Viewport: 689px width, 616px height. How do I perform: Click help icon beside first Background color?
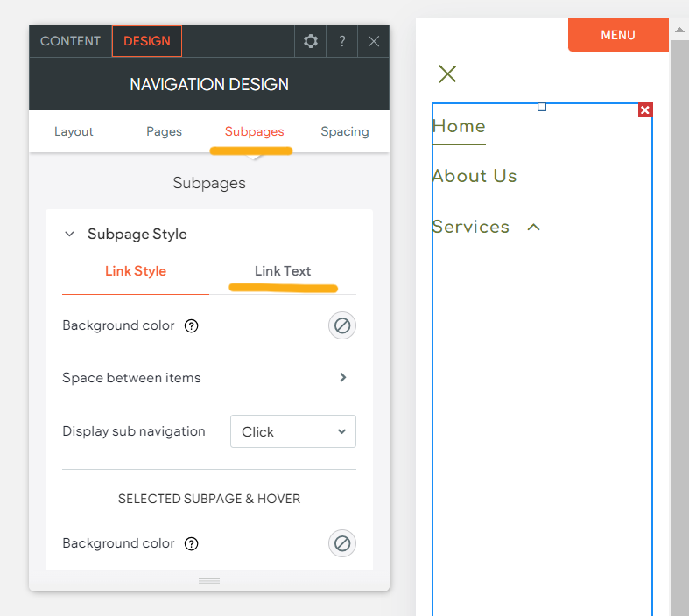click(192, 326)
